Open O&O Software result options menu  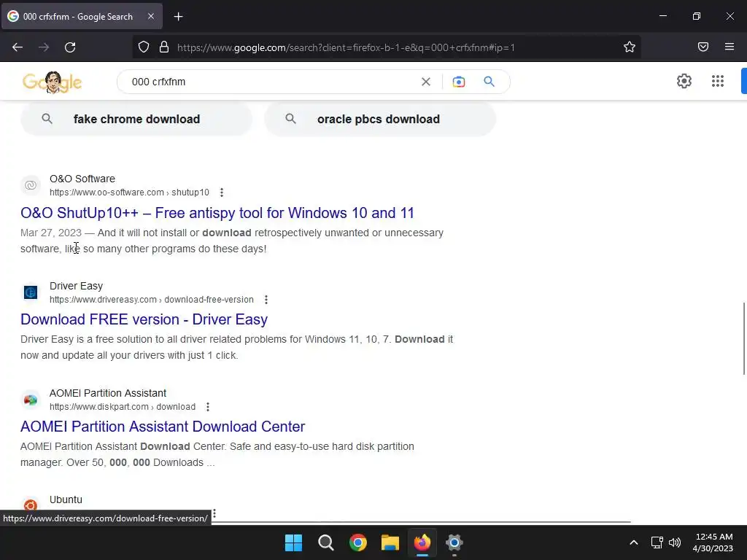click(222, 192)
